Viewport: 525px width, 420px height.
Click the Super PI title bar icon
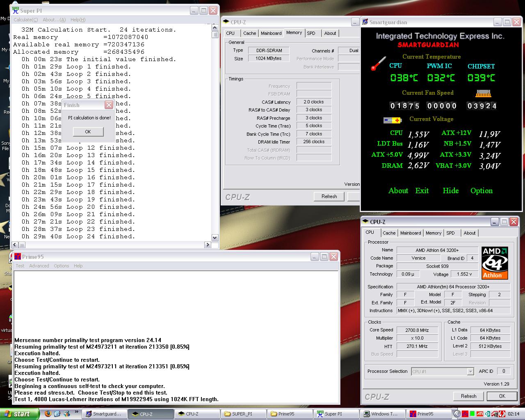point(16,11)
